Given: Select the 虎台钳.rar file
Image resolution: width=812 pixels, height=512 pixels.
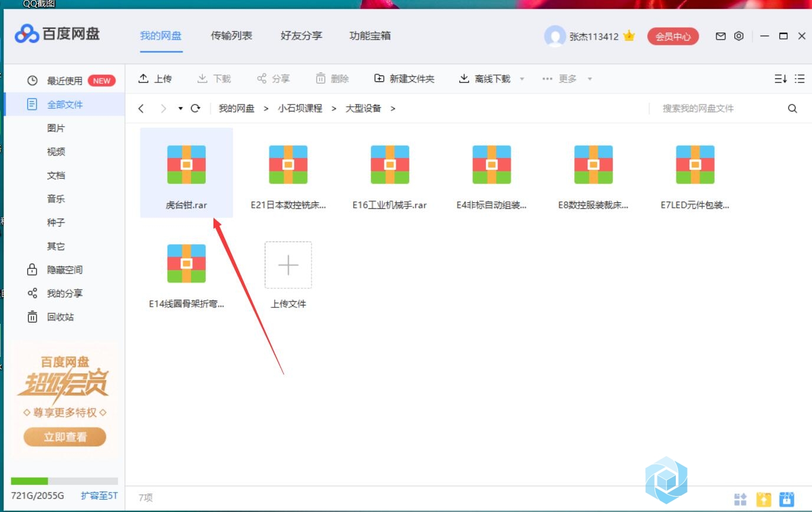Looking at the screenshot, I should pyautogui.click(x=186, y=173).
